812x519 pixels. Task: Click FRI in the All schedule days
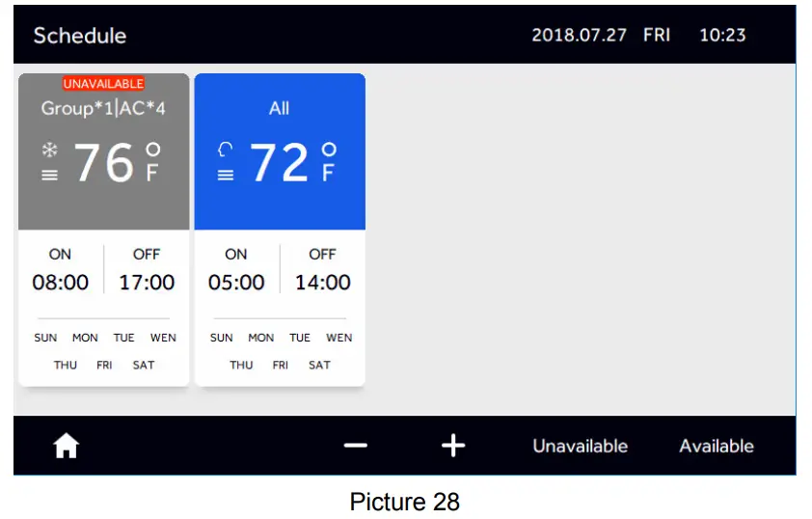point(281,366)
